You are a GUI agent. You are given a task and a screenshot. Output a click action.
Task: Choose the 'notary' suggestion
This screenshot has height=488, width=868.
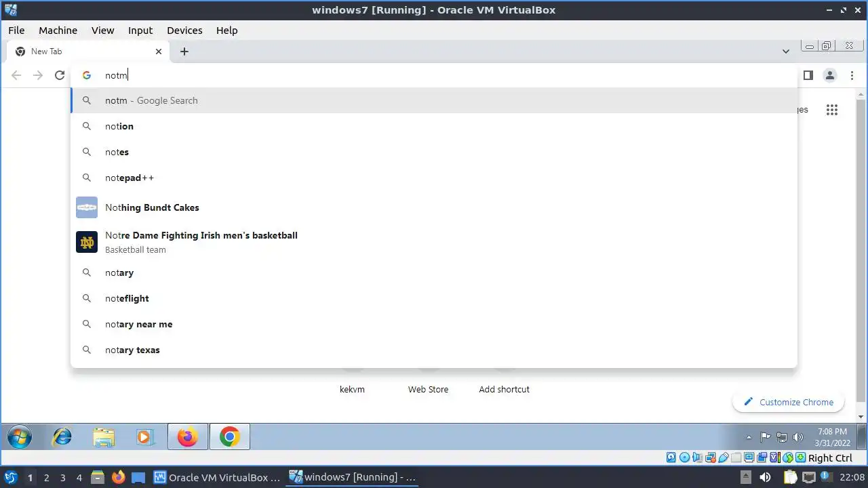click(434, 272)
